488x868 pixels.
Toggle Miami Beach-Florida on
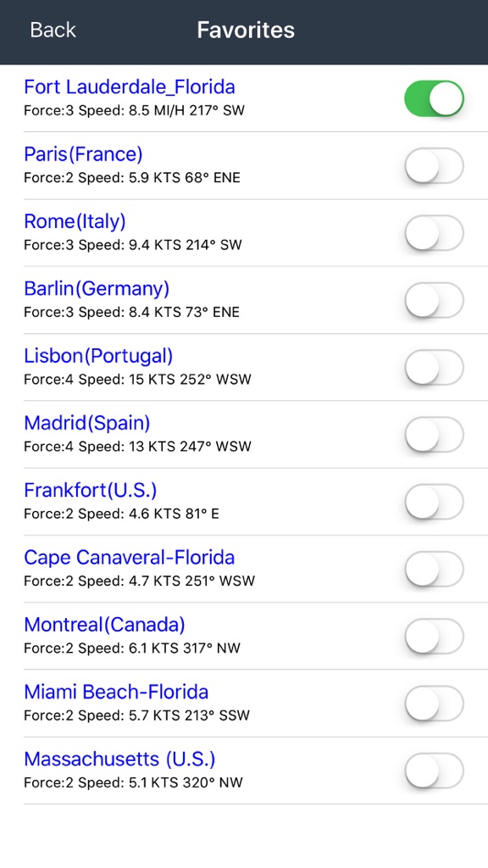(x=434, y=703)
